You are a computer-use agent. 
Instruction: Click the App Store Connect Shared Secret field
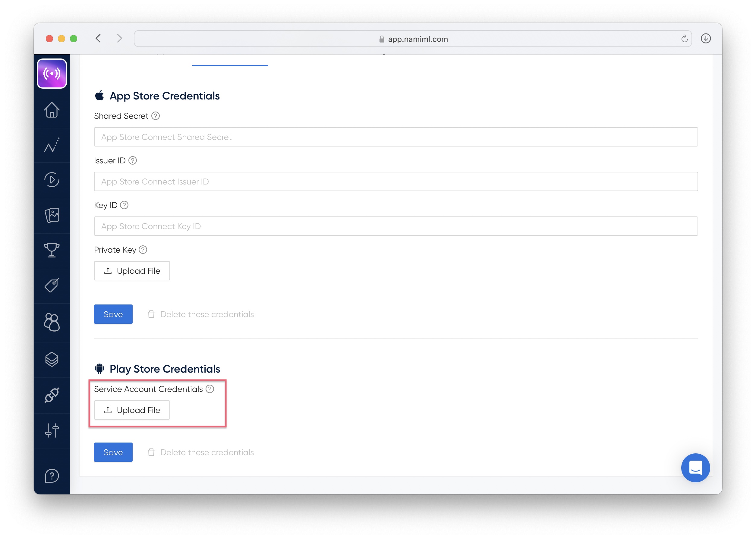tap(395, 137)
